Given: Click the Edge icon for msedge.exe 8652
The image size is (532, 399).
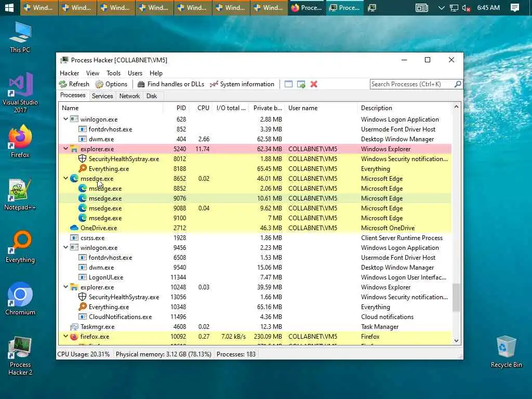Looking at the screenshot, I should coord(74,179).
